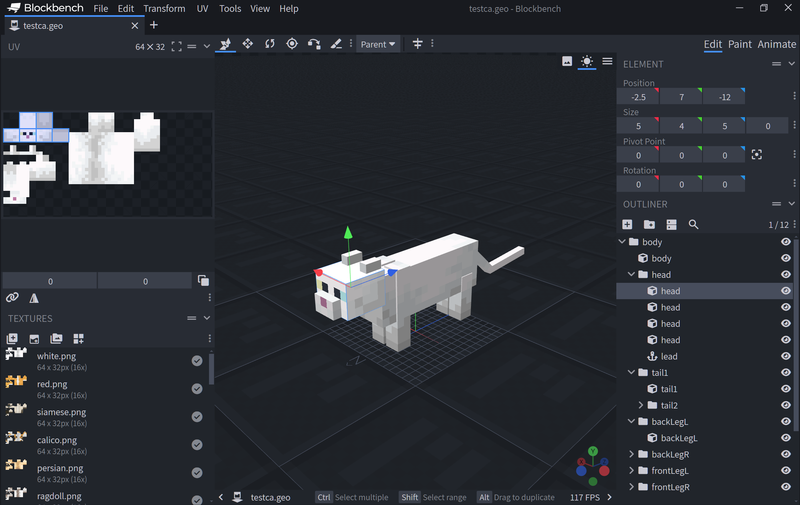
Task: Open the UV menu
Action: [202, 9]
